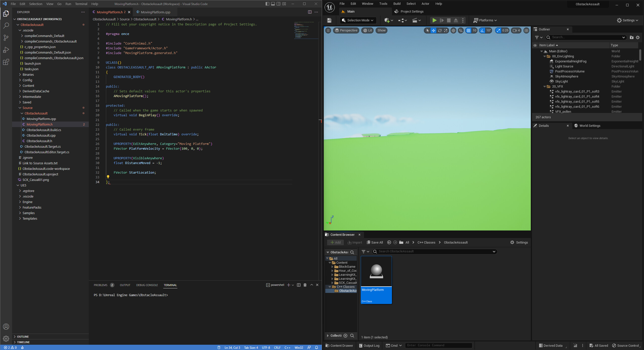Select the Rotate transform tool
This screenshot has width=644, height=350.
439,30
